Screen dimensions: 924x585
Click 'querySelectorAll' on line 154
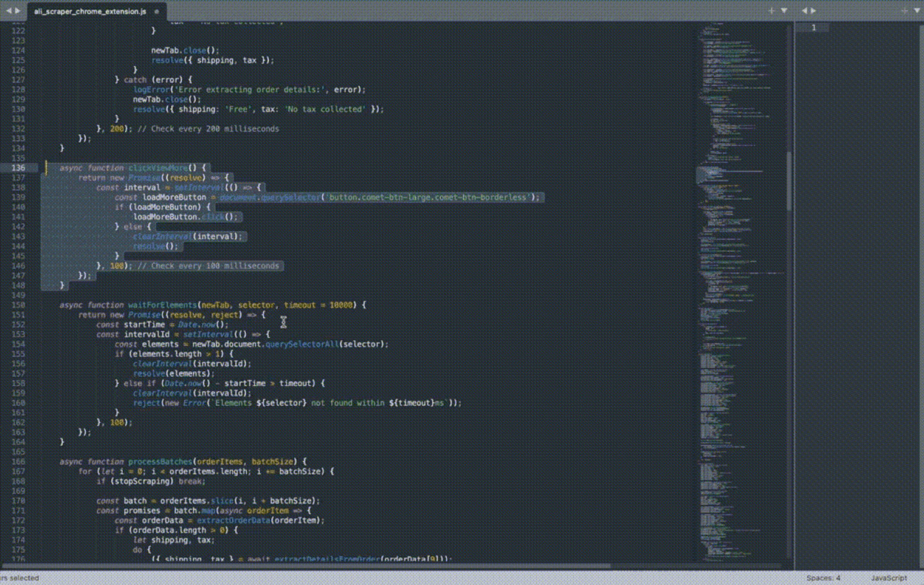(x=302, y=344)
